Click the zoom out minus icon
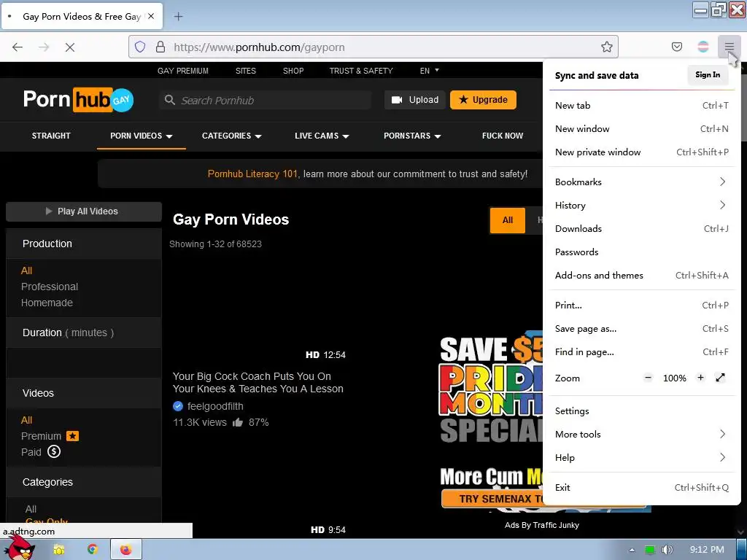This screenshot has height=560, width=747. click(x=648, y=378)
